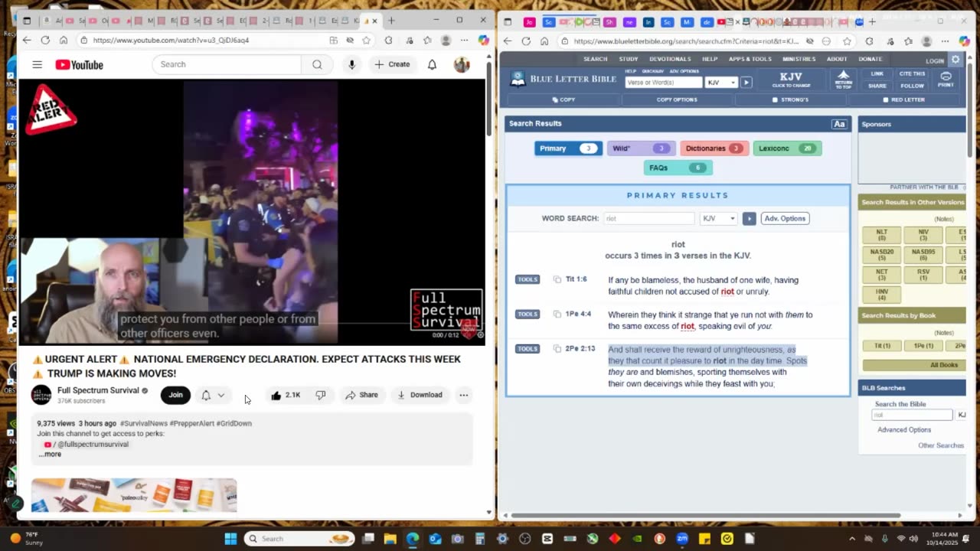The width and height of the screenshot is (980, 551).
Task: Like the video with thumbs-up icon
Action: 276,395
